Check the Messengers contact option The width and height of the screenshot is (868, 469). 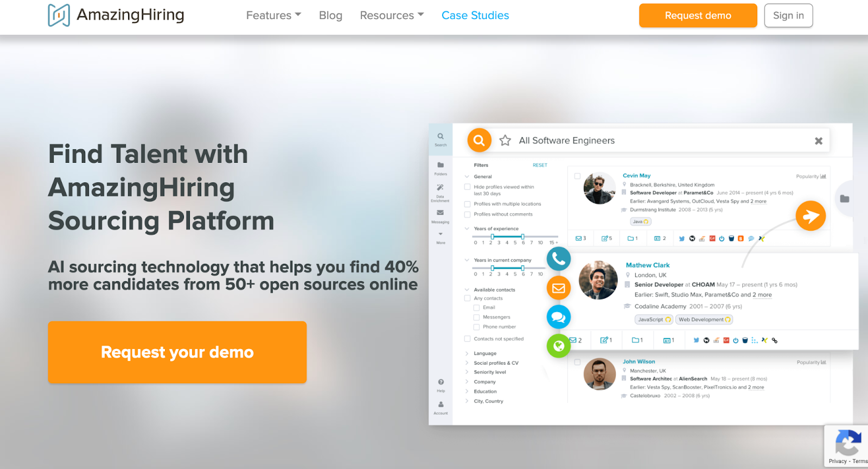(x=476, y=317)
